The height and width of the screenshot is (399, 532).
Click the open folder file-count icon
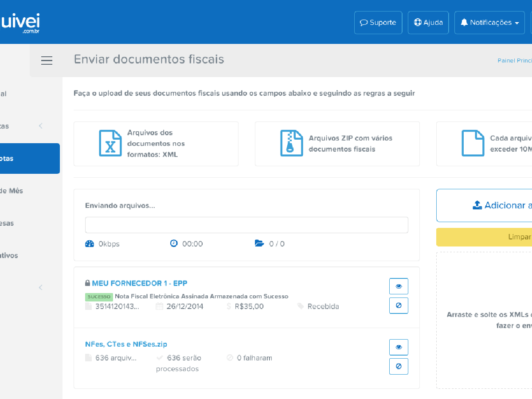coord(259,243)
